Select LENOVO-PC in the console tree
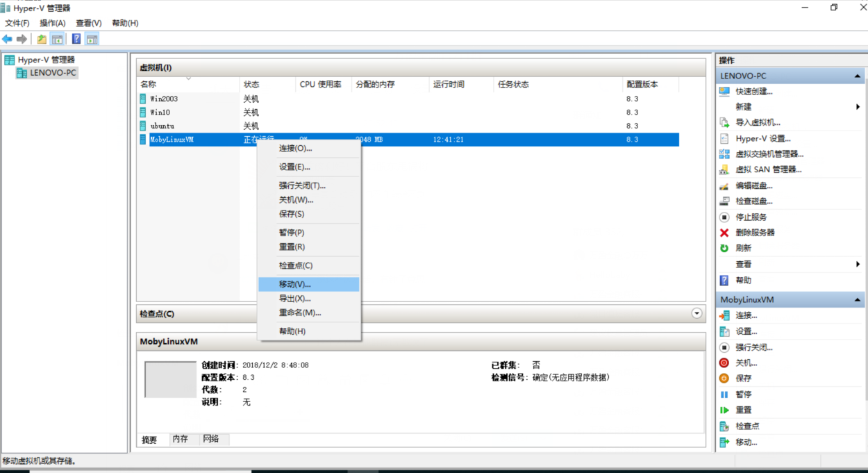This screenshot has height=473, width=868. [x=53, y=72]
